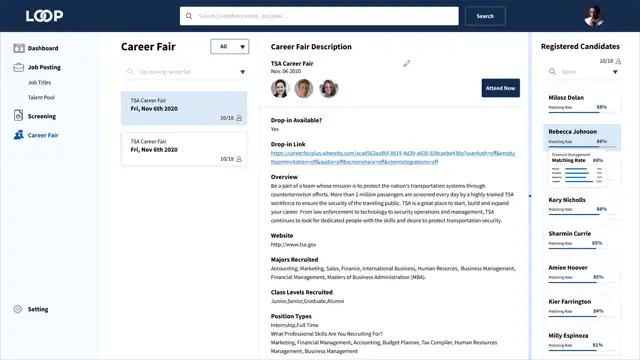Viewport: 640px width, 360px height.
Task: Expand the upcoming career fair dropdown arrow
Action: (x=242, y=72)
